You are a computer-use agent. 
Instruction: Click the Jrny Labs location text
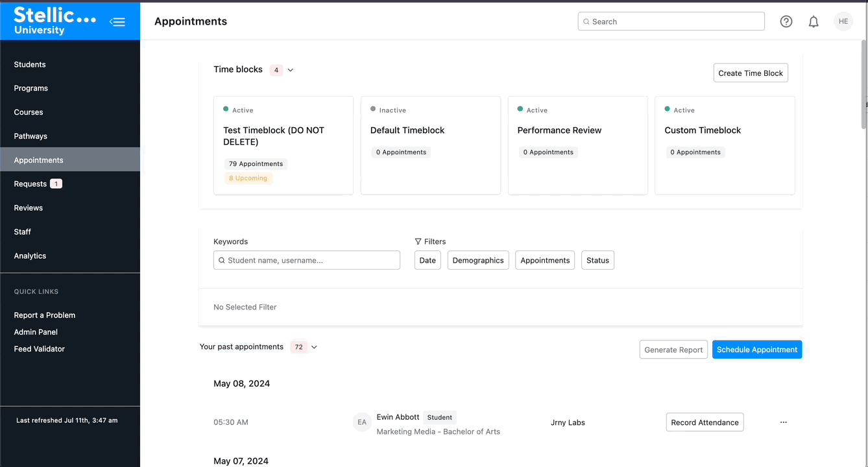[568, 422]
